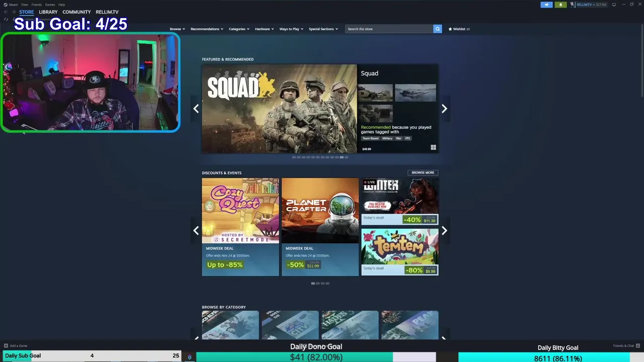The image size is (644, 362).
Task: Open the RELLIM.TV profile tab
Action: [107, 12]
